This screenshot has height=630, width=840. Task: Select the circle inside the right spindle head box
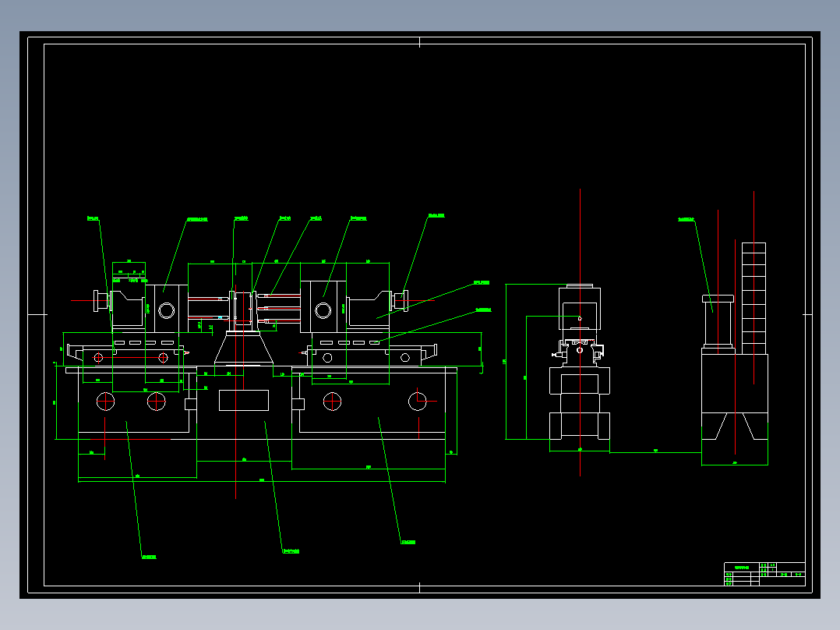[x=323, y=310]
